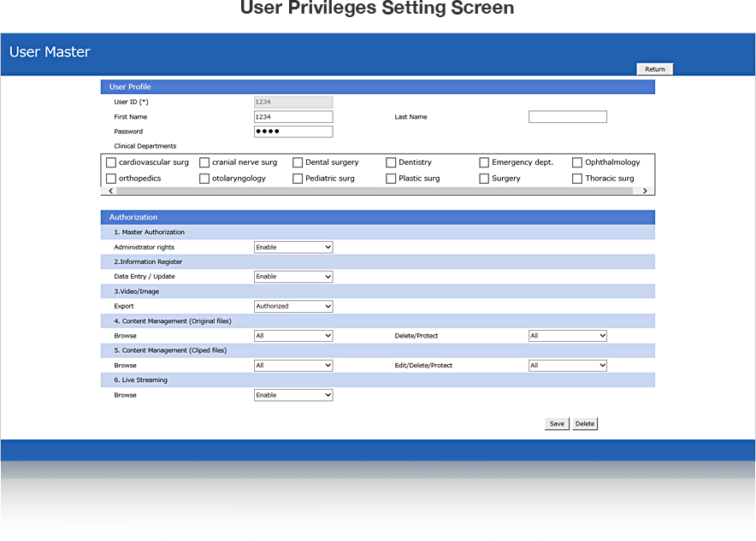
Task: Click the Save button
Action: 557,424
